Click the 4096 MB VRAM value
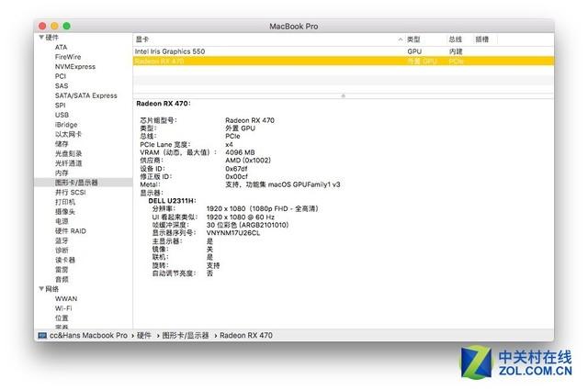588x390 pixels. pos(240,152)
